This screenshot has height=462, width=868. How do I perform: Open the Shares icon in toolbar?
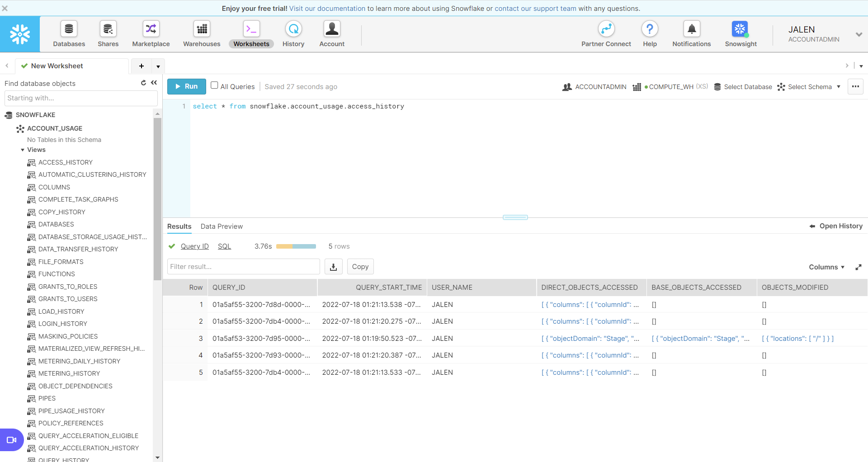(x=108, y=29)
